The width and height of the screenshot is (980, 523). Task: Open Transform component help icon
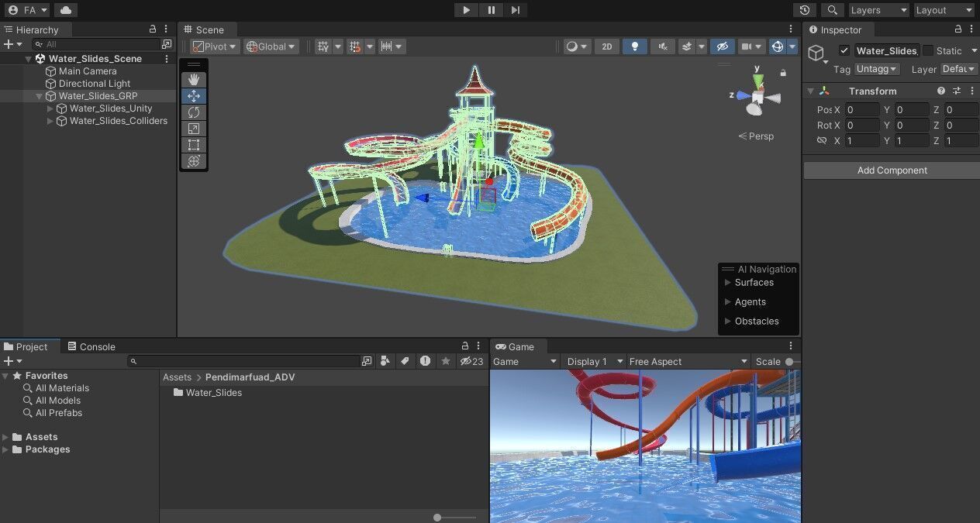[x=941, y=91]
